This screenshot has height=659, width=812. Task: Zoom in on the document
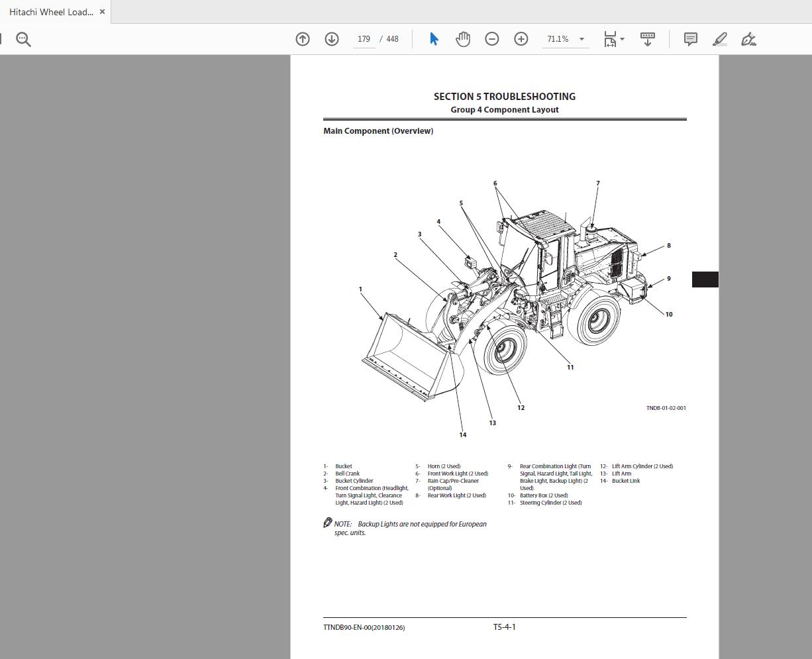[521, 39]
